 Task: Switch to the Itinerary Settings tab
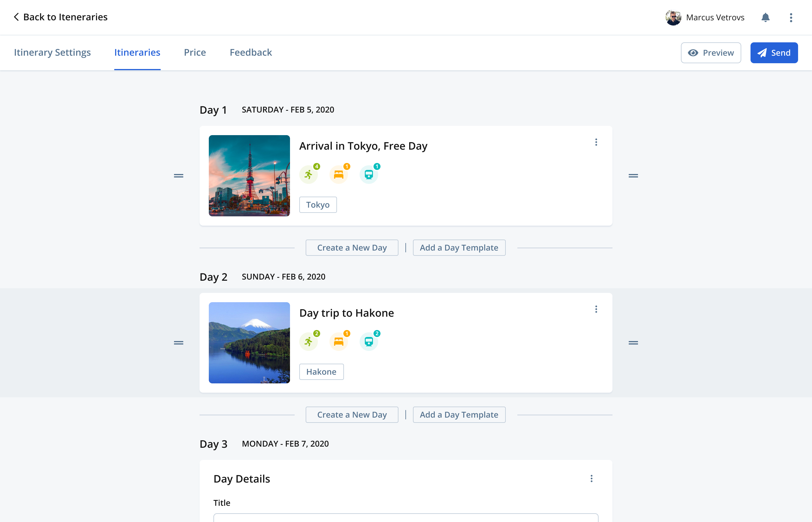[x=52, y=52]
